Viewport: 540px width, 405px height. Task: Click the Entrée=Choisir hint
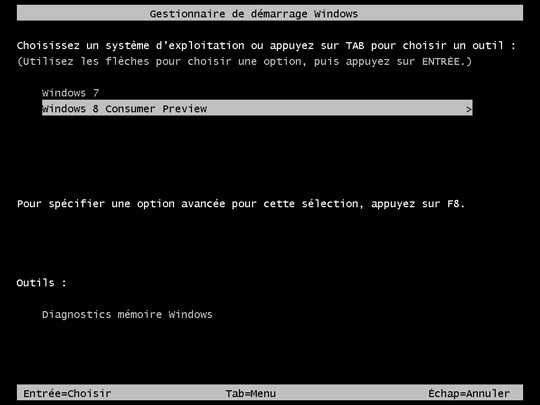tap(67, 393)
